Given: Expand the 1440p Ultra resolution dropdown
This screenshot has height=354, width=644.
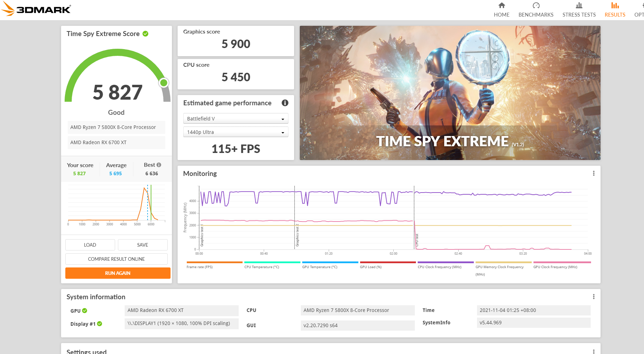Looking at the screenshot, I should (236, 132).
